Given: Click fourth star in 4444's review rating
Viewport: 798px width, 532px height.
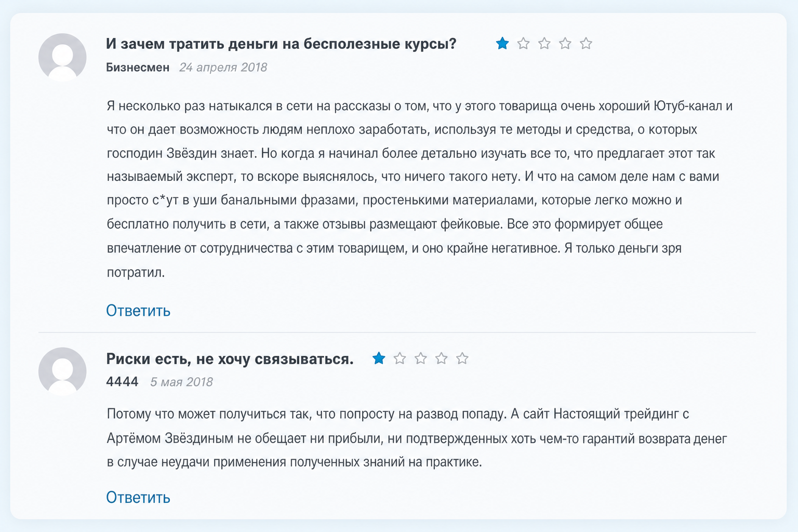Looking at the screenshot, I should click(441, 358).
